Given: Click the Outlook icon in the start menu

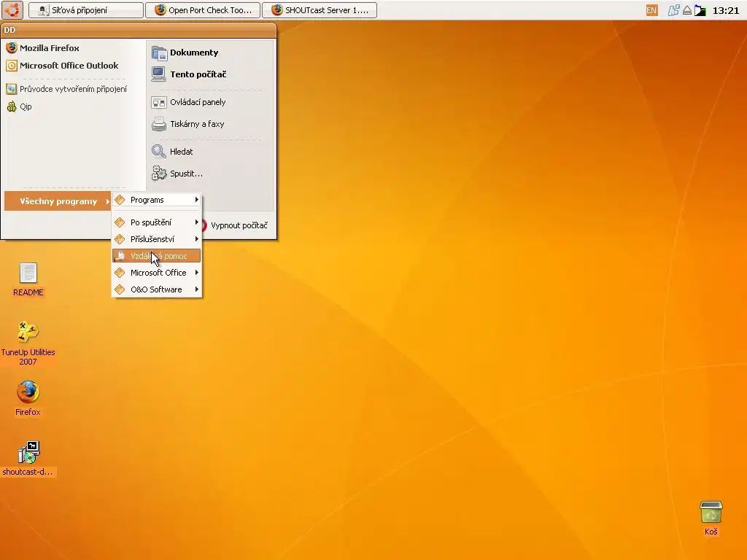Looking at the screenshot, I should (12, 66).
